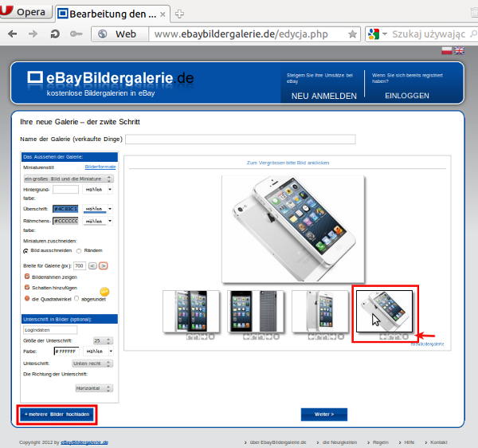Viewport: 478px width, 448px height.
Task: Toggle the Bilderrahmen zeigen checkbox
Action: [27, 277]
